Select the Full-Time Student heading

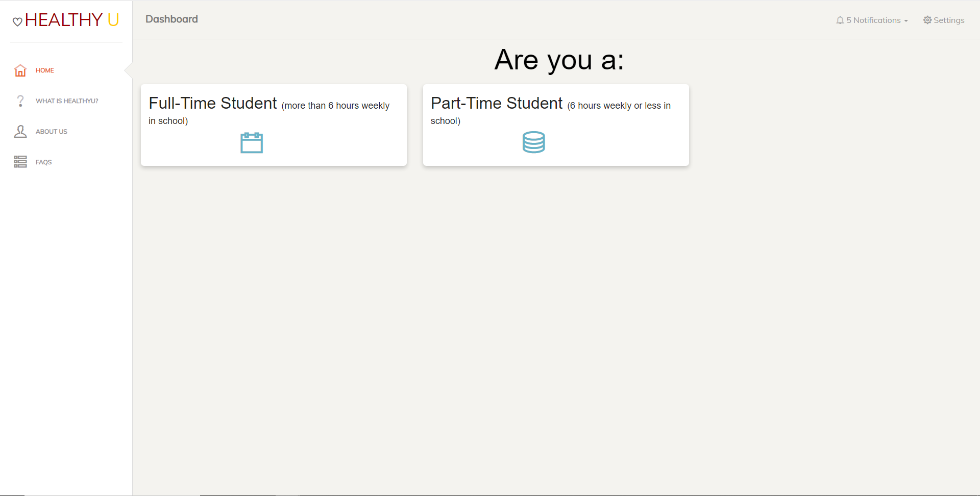(213, 103)
